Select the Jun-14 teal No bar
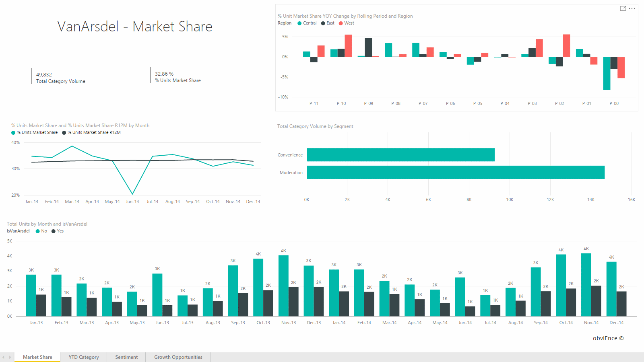 460,297
